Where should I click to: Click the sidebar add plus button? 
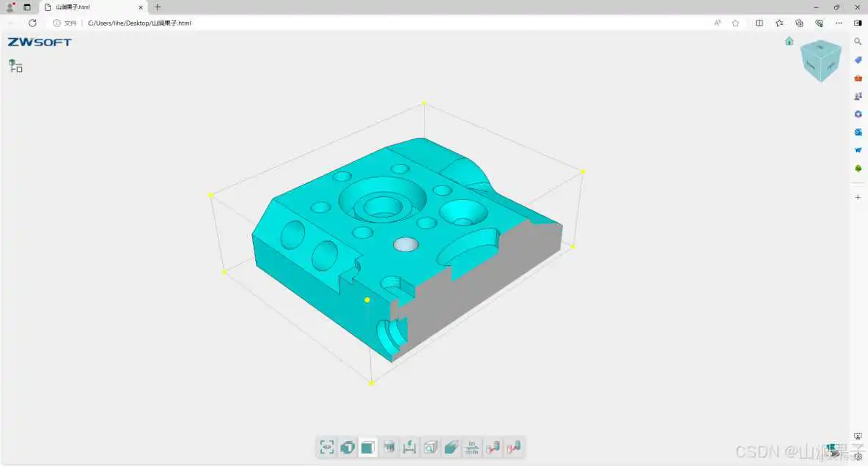point(858,197)
